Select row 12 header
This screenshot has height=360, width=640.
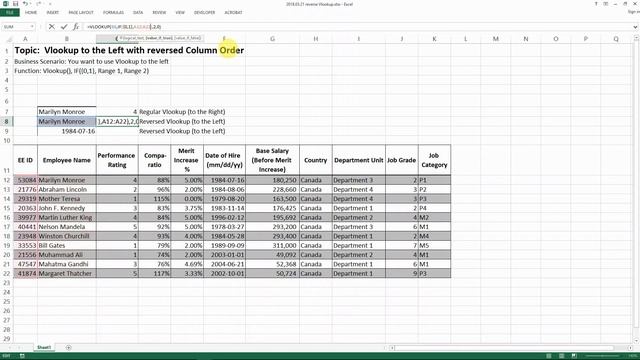tap(7, 180)
